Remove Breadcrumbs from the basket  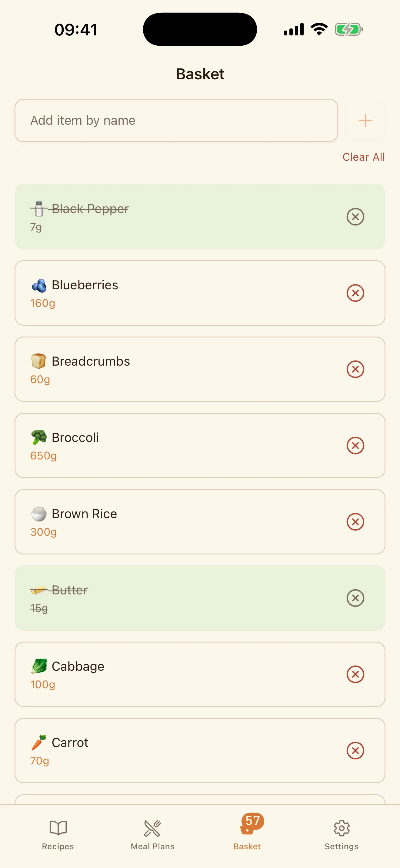click(355, 369)
